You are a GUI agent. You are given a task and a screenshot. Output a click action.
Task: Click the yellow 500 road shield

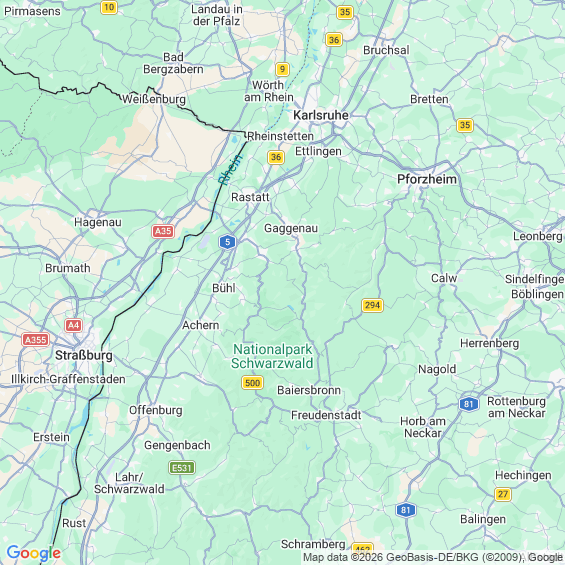coord(252,382)
